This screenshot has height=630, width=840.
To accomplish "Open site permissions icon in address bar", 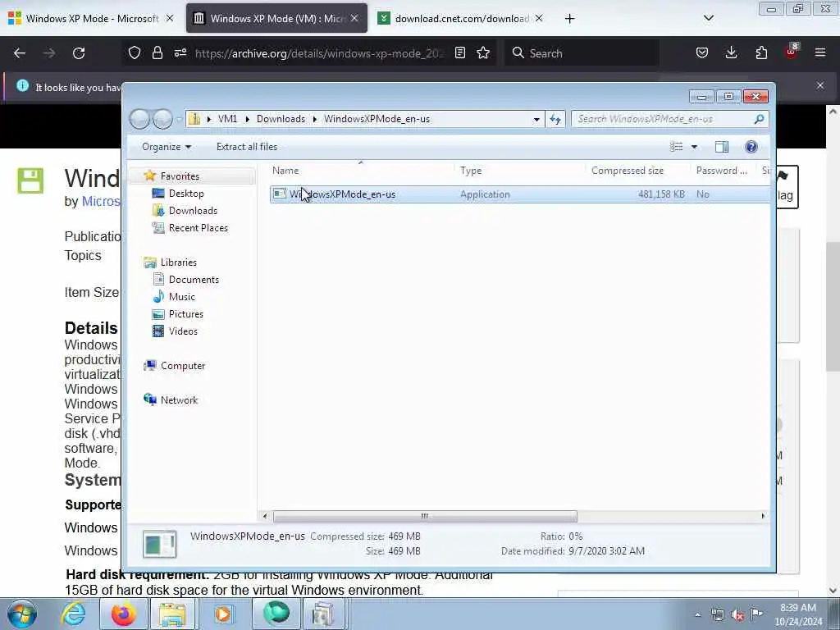I will click(180, 52).
